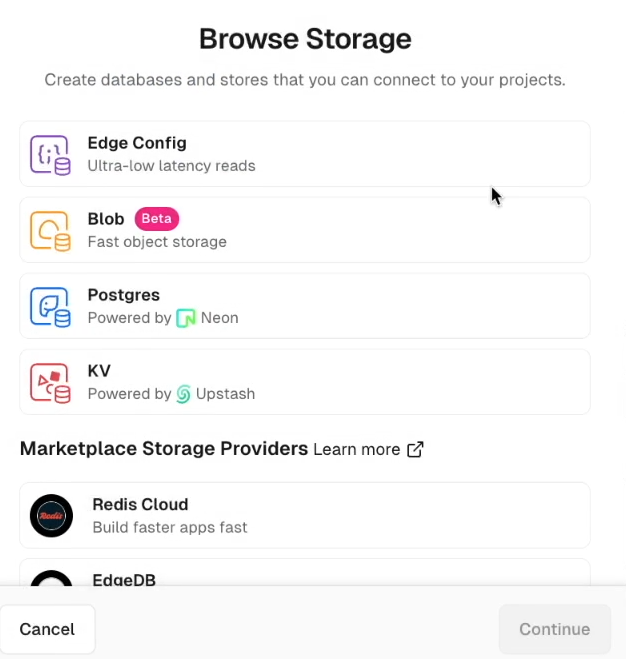626x659 pixels.
Task: Click the Upstash swirl logo
Action: pos(184,394)
